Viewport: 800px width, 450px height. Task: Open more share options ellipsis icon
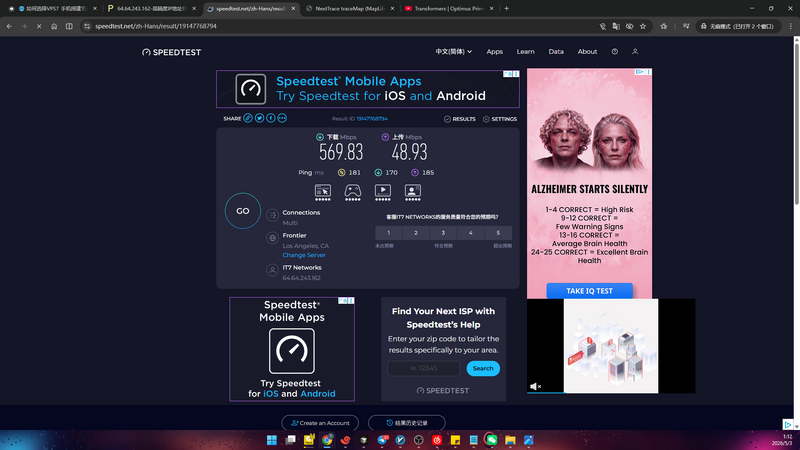click(x=282, y=118)
